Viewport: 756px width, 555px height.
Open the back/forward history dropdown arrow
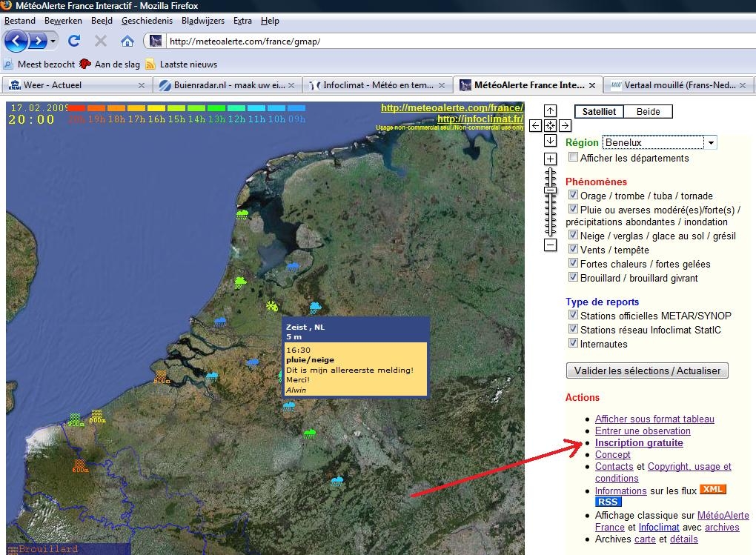(53, 41)
